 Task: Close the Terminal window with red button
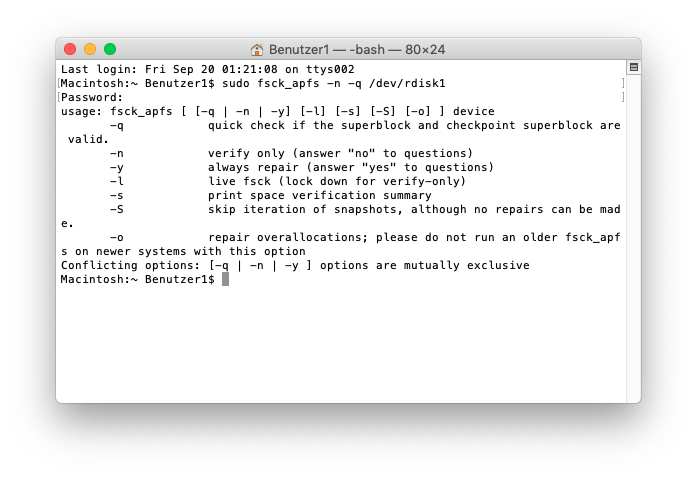pos(70,49)
